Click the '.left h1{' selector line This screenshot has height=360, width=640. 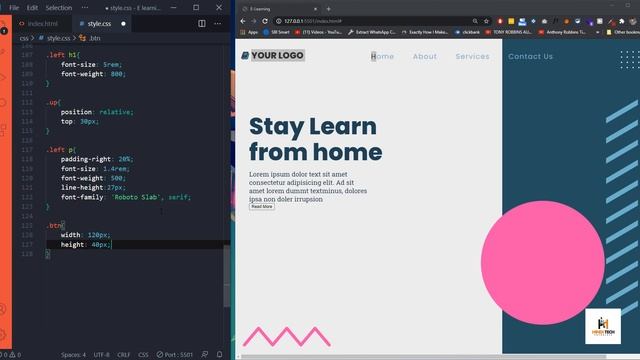[x=63, y=55]
